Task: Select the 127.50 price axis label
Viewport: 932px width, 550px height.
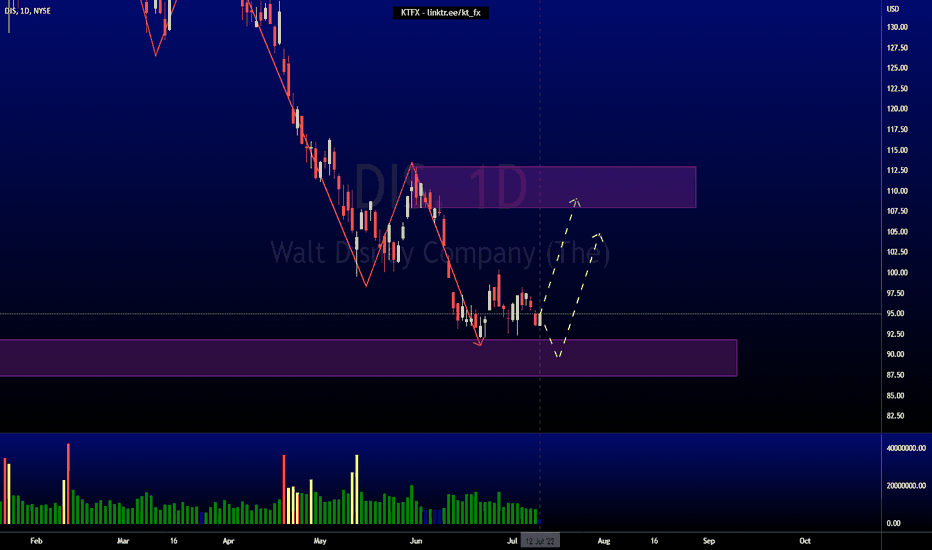Action: pyautogui.click(x=897, y=48)
